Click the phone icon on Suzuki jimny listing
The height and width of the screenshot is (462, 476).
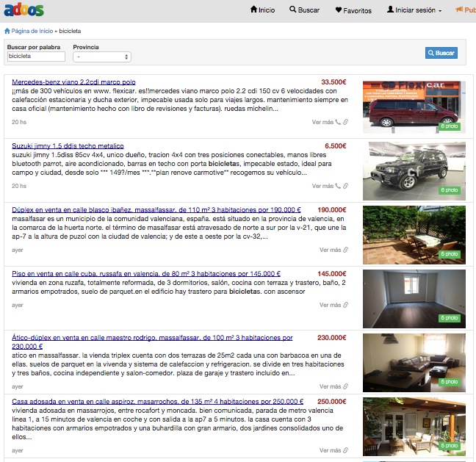click(x=338, y=186)
